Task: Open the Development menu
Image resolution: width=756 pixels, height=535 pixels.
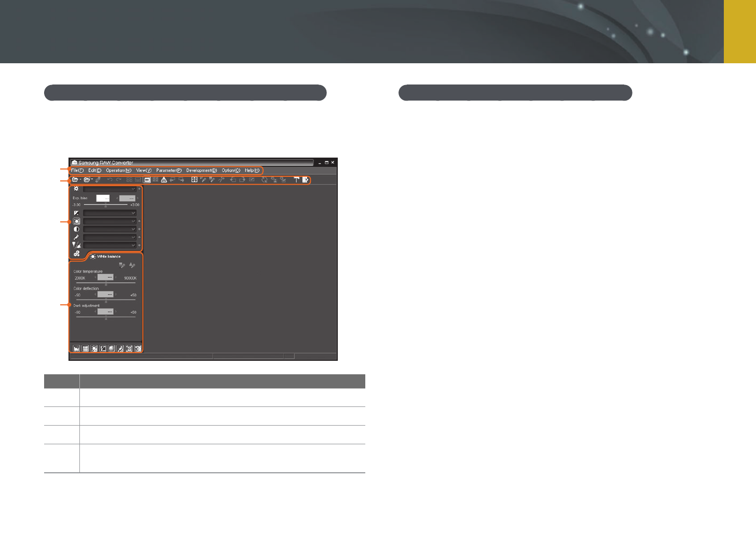Action: tap(201, 171)
